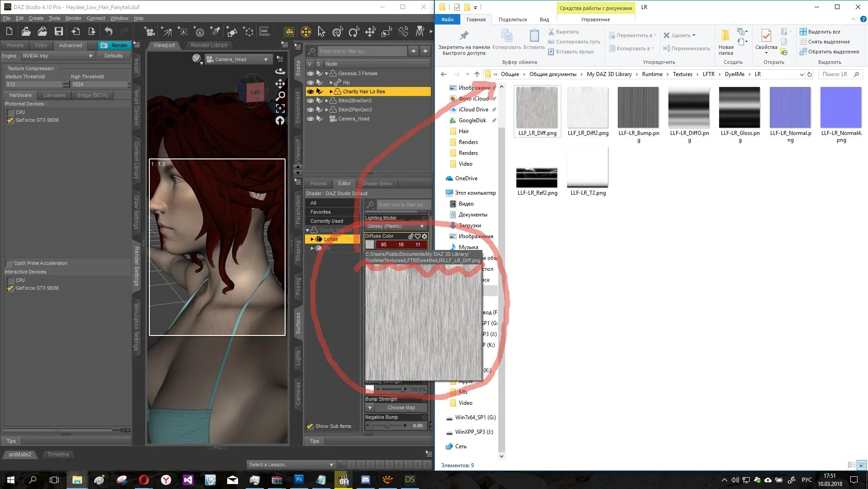868x489 pixels.
Task: Click the home reset view icon beside viewport
Action: tap(280, 120)
